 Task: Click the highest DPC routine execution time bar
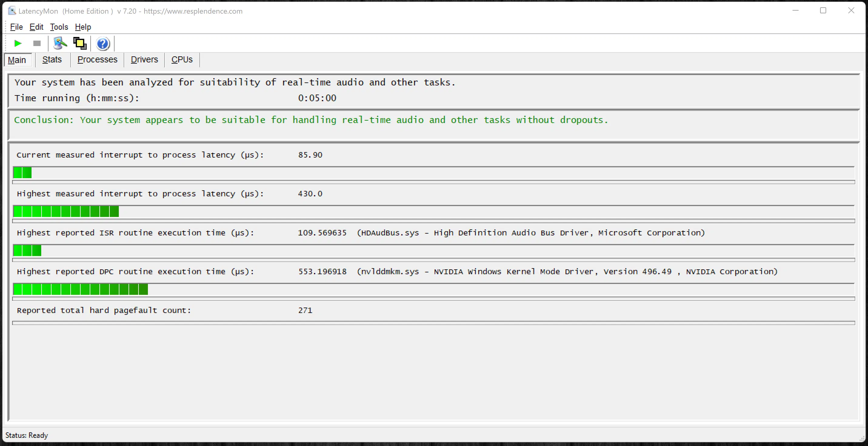pos(434,289)
